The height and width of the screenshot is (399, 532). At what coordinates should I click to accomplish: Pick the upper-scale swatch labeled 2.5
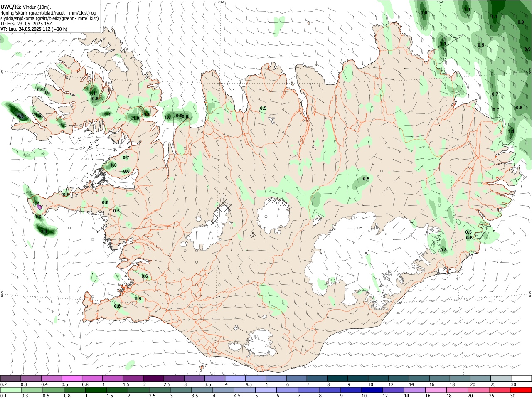174,378
